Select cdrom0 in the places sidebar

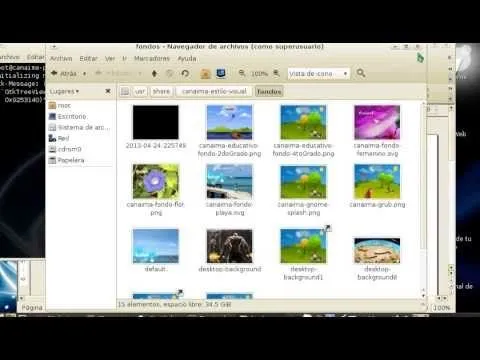tap(65, 149)
